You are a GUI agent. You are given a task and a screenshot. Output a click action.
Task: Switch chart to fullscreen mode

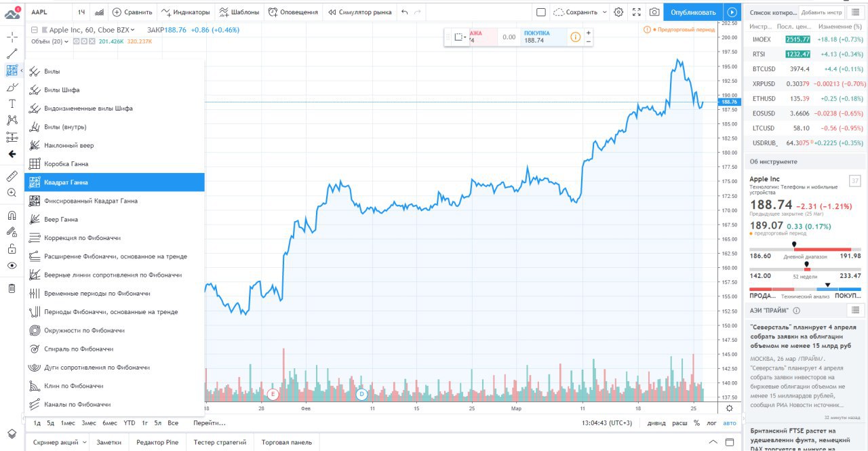coord(636,12)
